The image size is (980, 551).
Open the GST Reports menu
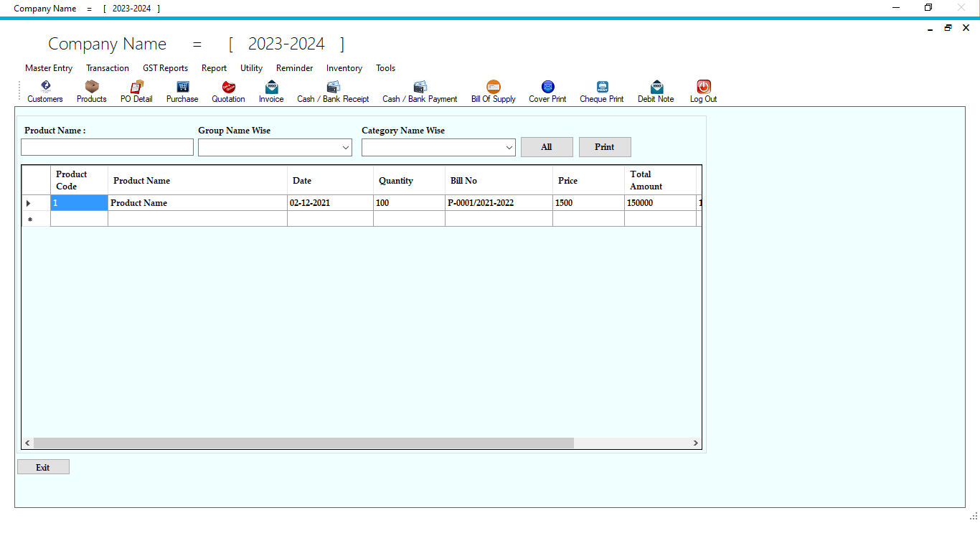pos(165,68)
